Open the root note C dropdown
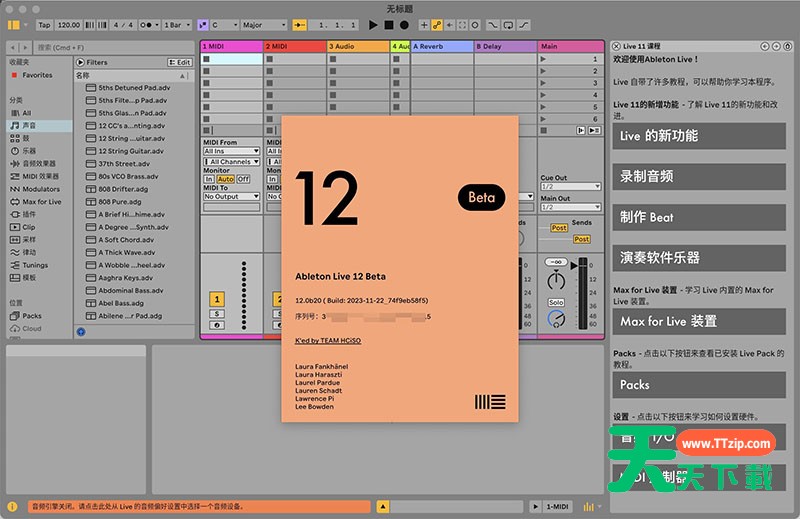 224,24
